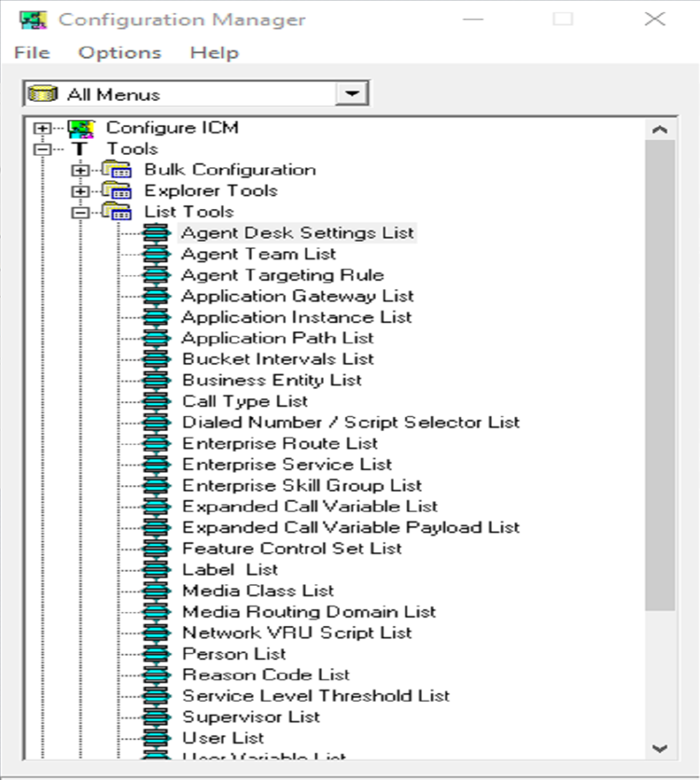Select the Configure ICM label
700x780 pixels.
click(x=172, y=128)
